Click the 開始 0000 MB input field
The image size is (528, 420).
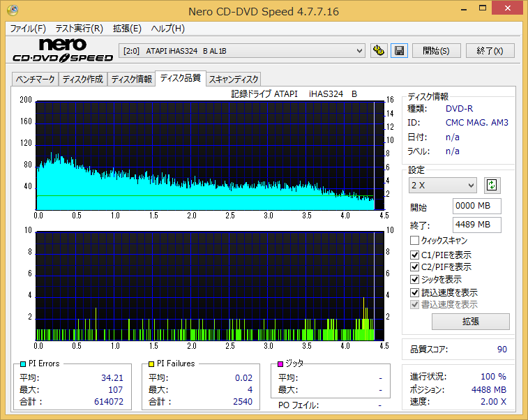point(477,206)
